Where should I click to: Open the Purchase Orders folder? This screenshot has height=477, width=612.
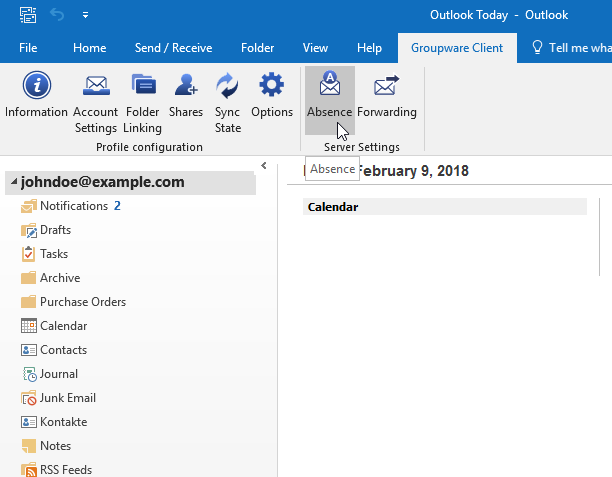coord(83,302)
